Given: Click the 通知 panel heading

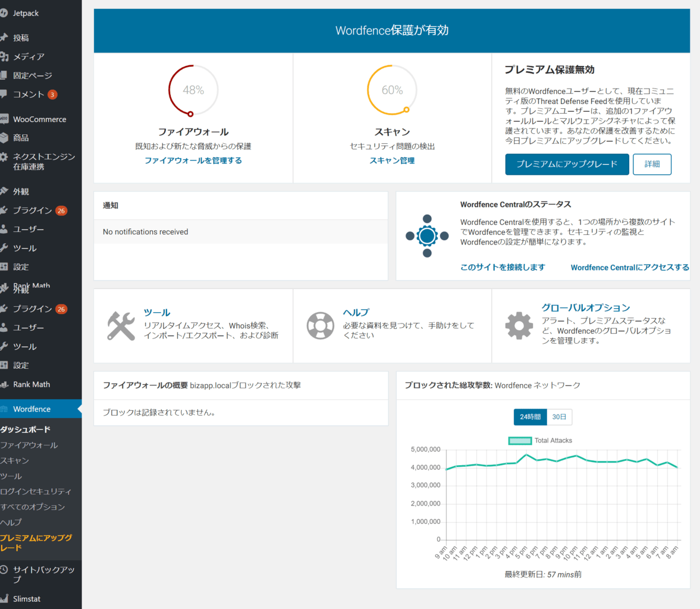Looking at the screenshot, I should coord(110,205).
